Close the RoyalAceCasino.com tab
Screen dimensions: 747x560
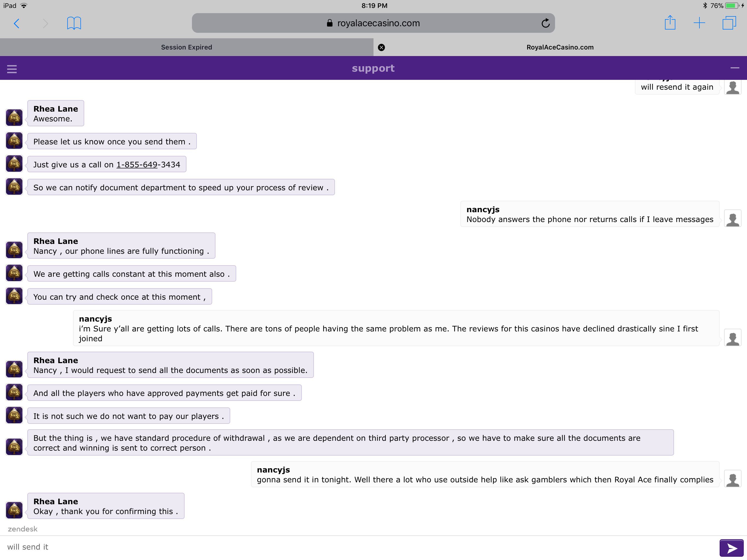tap(381, 47)
